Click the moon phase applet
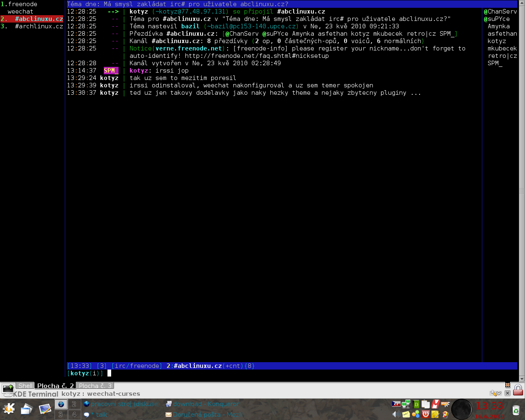The height and width of the screenshot is (420, 525). (x=462, y=409)
